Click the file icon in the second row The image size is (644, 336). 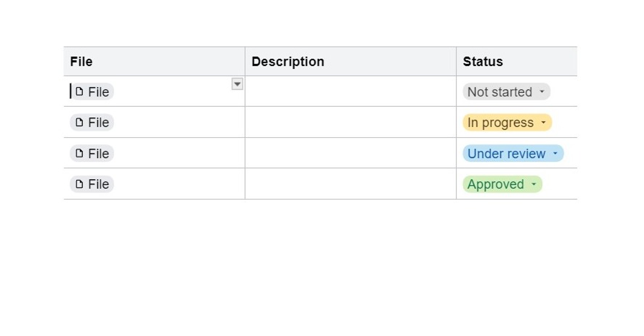79,122
